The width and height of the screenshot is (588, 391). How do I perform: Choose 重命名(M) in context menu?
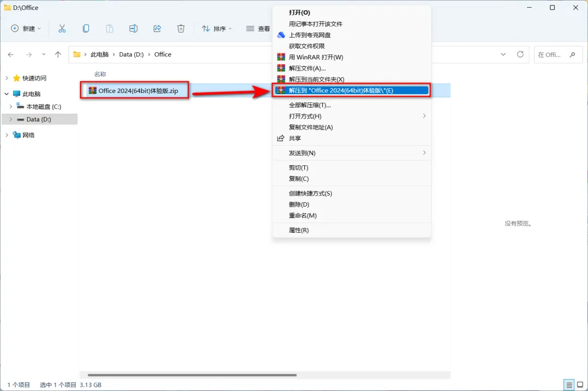(x=352, y=216)
